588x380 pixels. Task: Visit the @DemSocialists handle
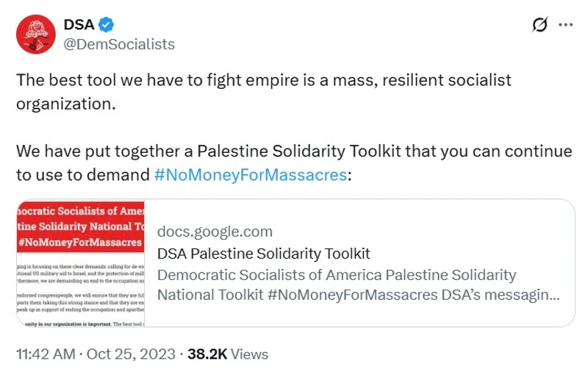coord(119,44)
